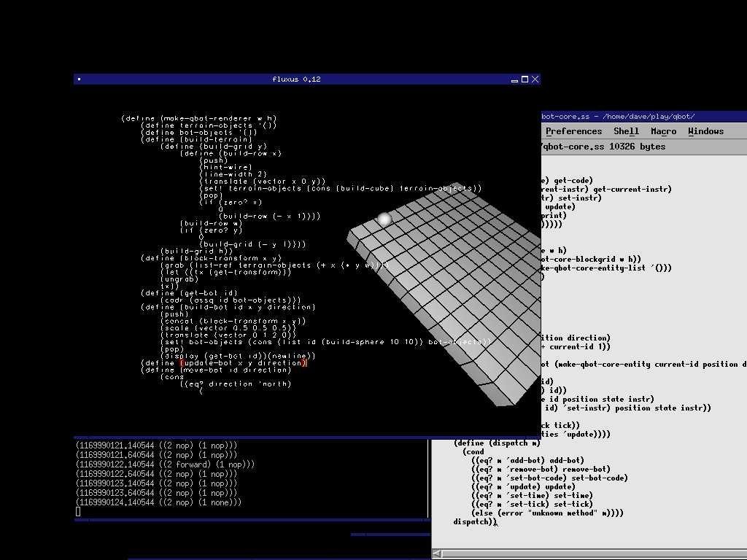
Task: Close the fluxus 0.12 window
Action: (x=535, y=79)
